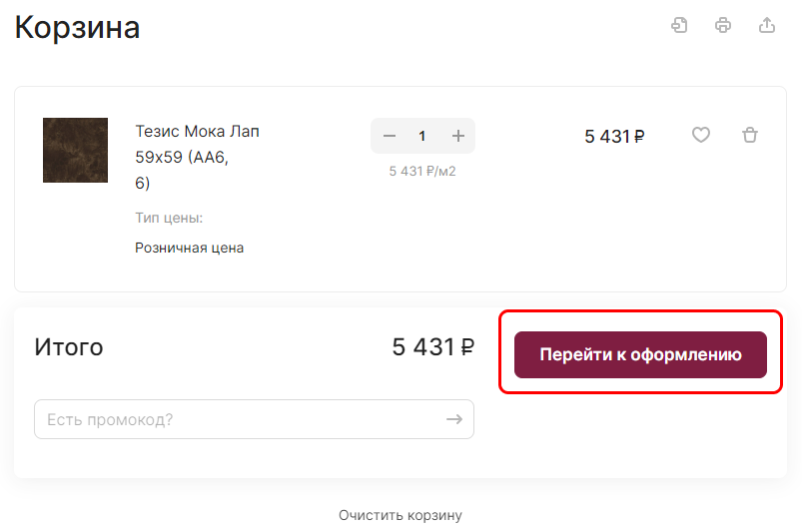This screenshot has height=532, width=802.
Task: Increase quantity with the plus button
Action: 458,136
